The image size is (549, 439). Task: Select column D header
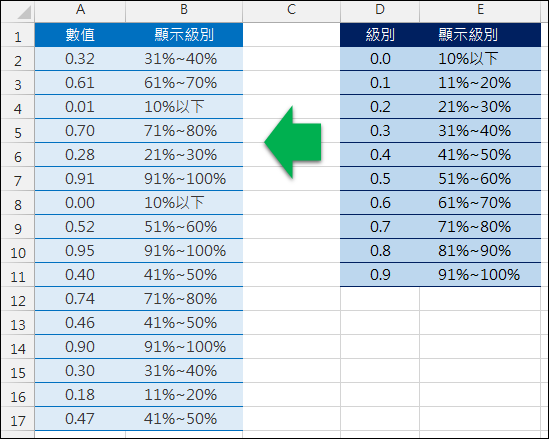point(380,11)
